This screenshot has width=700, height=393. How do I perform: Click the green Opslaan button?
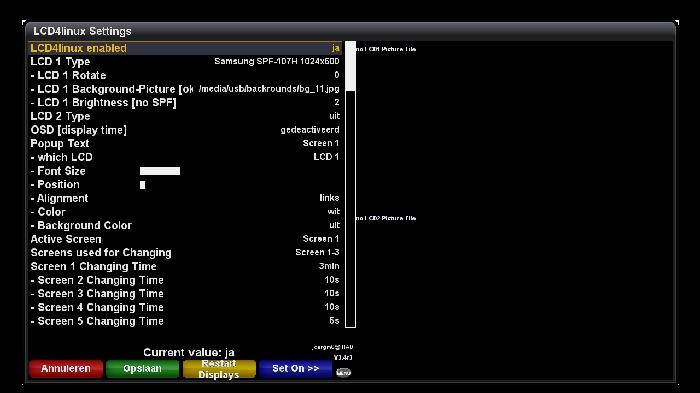coord(142,369)
